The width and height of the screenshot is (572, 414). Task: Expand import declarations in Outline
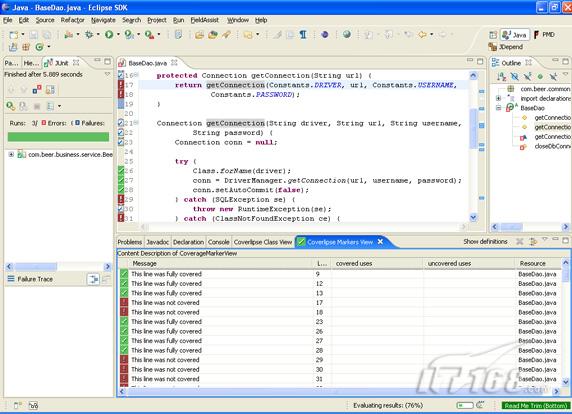point(498,98)
